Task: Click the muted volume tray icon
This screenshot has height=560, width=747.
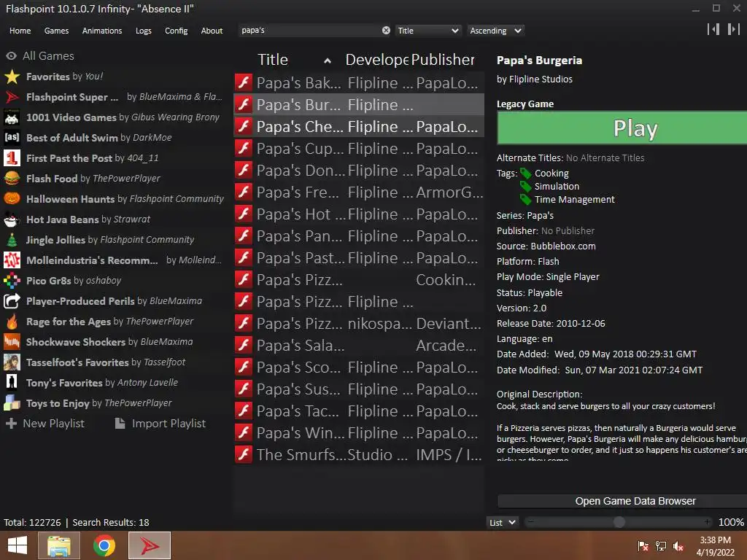Action: pyautogui.click(x=678, y=546)
